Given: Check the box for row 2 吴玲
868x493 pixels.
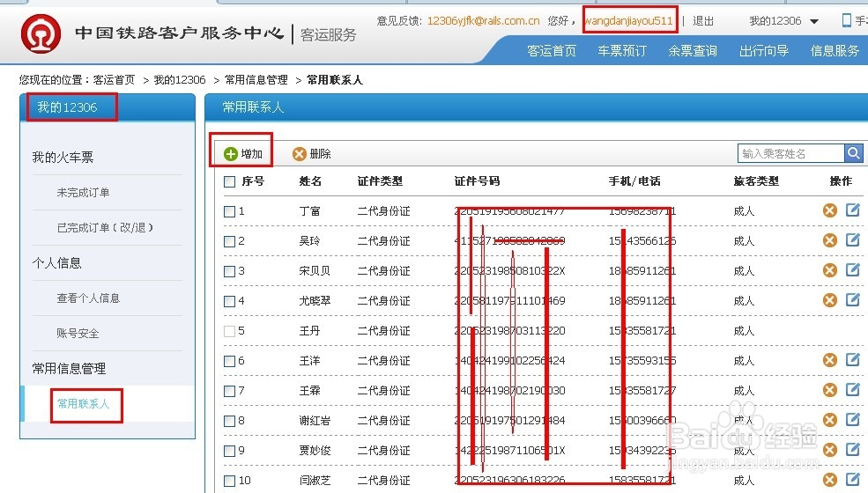Looking at the screenshot, I should coord(229,241).
